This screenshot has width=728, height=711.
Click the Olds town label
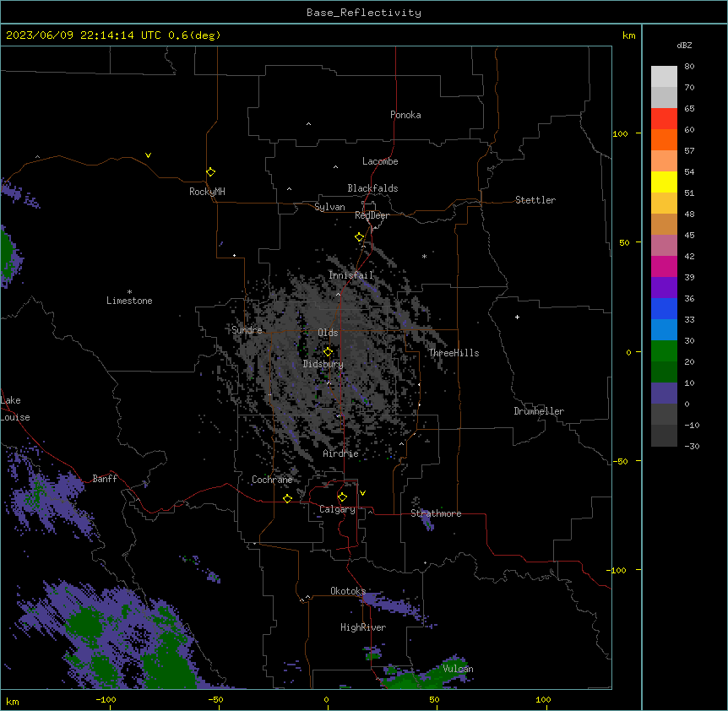328,333
